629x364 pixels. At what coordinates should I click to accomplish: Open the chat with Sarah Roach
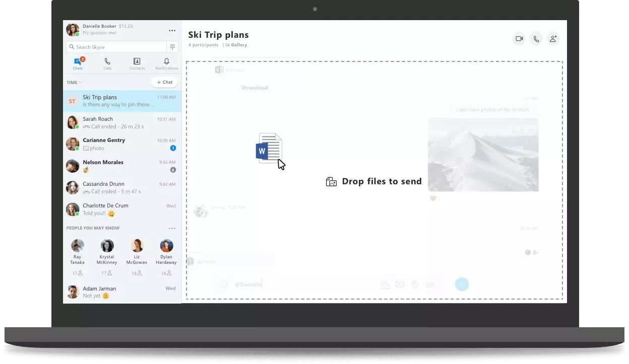coord(122,122)
